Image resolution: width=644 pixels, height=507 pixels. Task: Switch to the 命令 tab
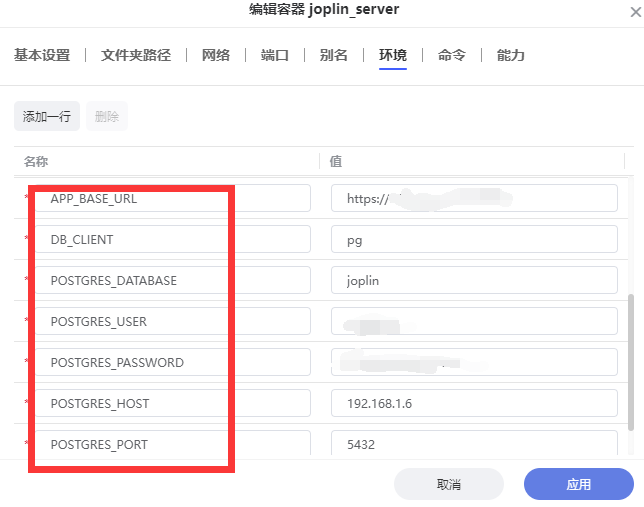coord(452,55)
